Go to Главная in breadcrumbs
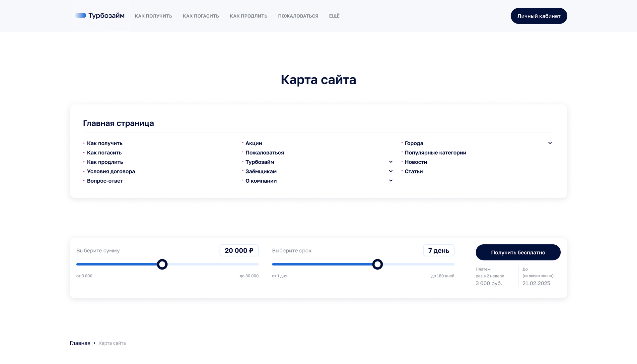 pos(80,343)
